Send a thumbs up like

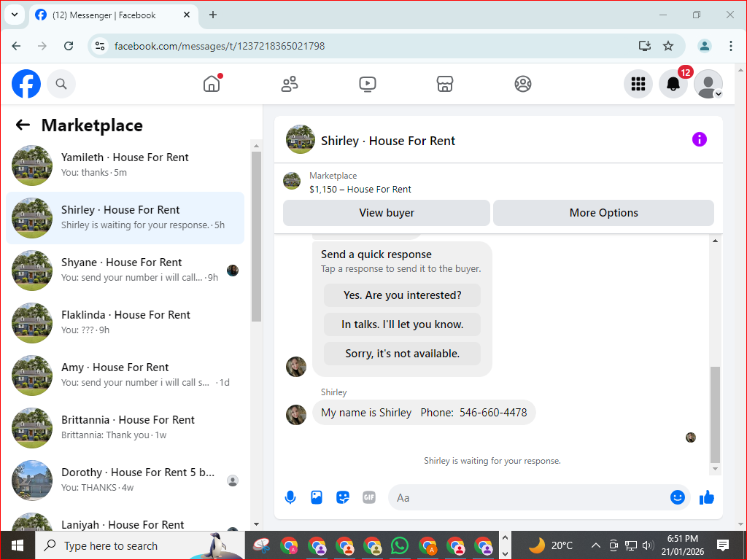click(706, 497)
